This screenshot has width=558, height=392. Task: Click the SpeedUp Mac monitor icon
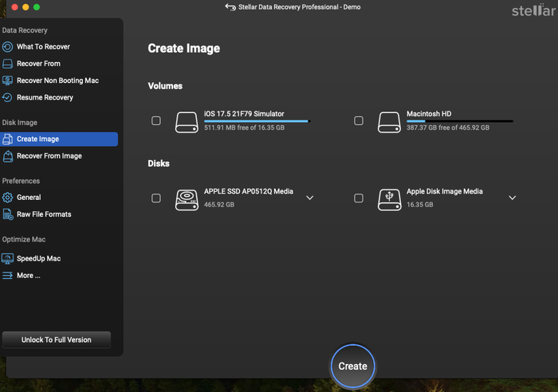tap(7, 259)
